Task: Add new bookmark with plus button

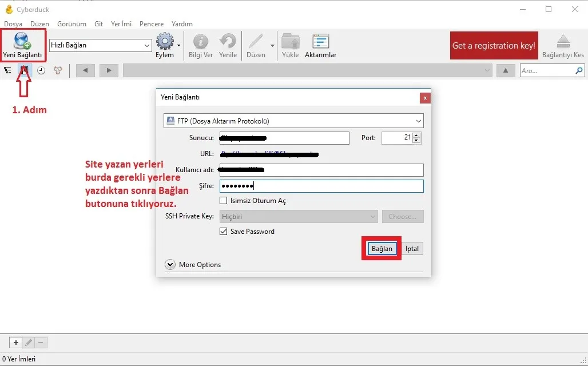Action: (16, 343)
